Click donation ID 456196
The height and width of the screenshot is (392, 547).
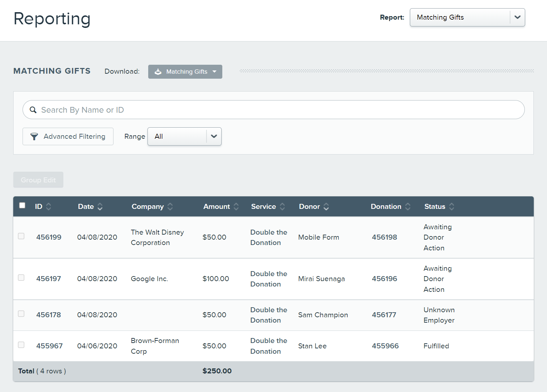(x=384, y=279)
